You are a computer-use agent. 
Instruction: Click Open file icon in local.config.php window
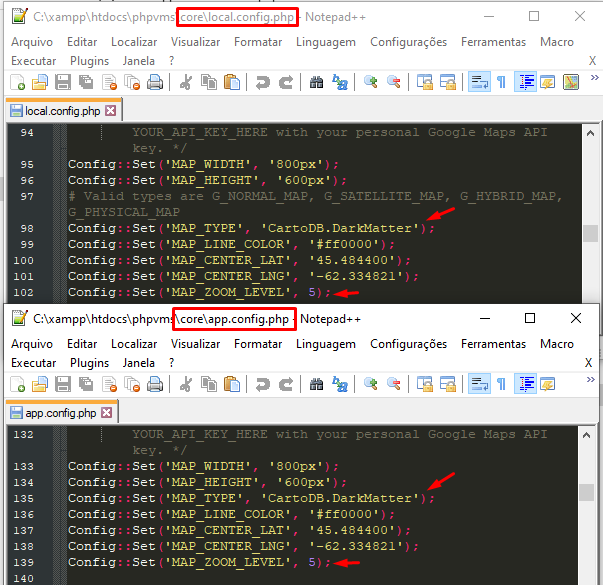(x=40, y=82)
